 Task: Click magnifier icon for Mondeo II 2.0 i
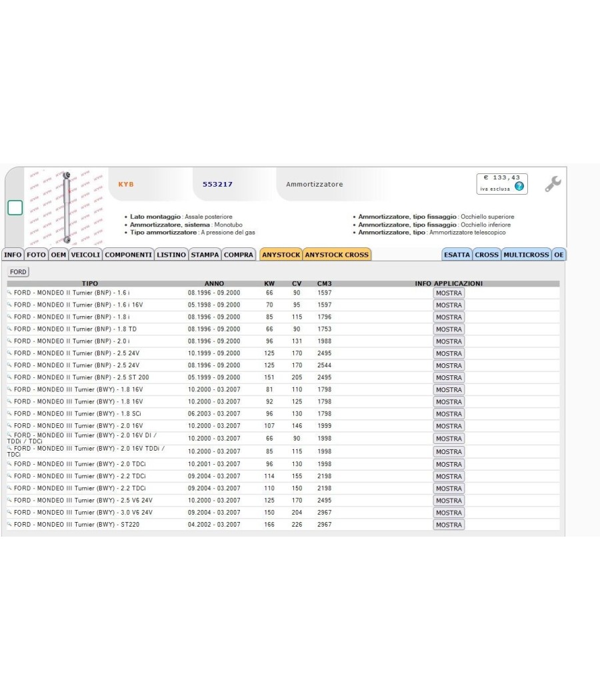9,341
